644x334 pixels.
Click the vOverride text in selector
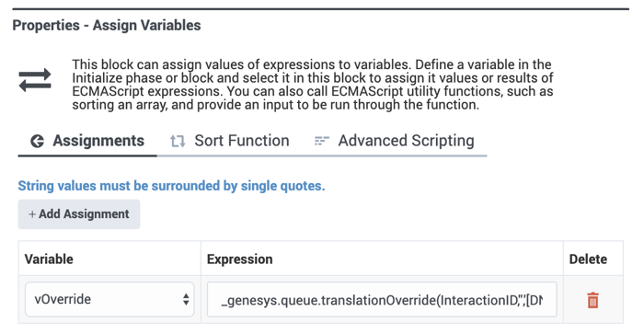coord(63,299)
